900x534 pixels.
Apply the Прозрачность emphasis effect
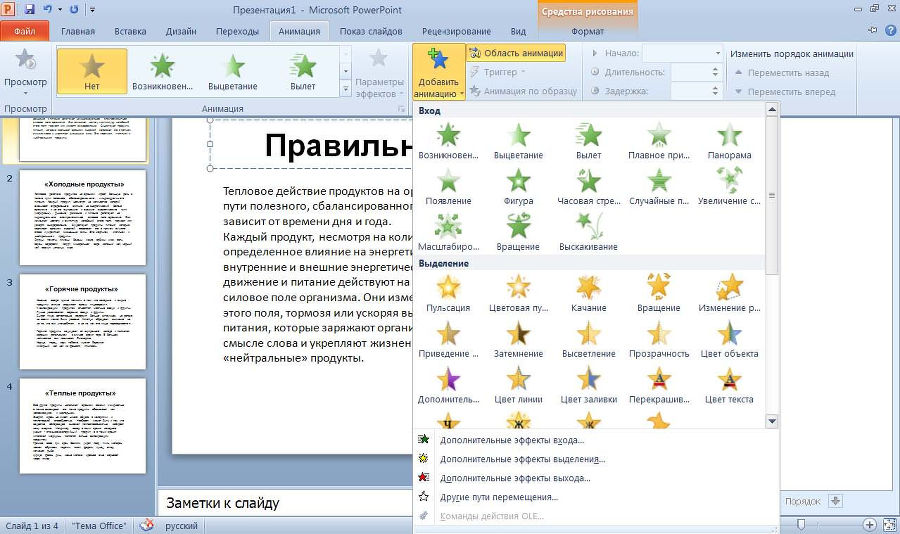(x=658, y=340)
